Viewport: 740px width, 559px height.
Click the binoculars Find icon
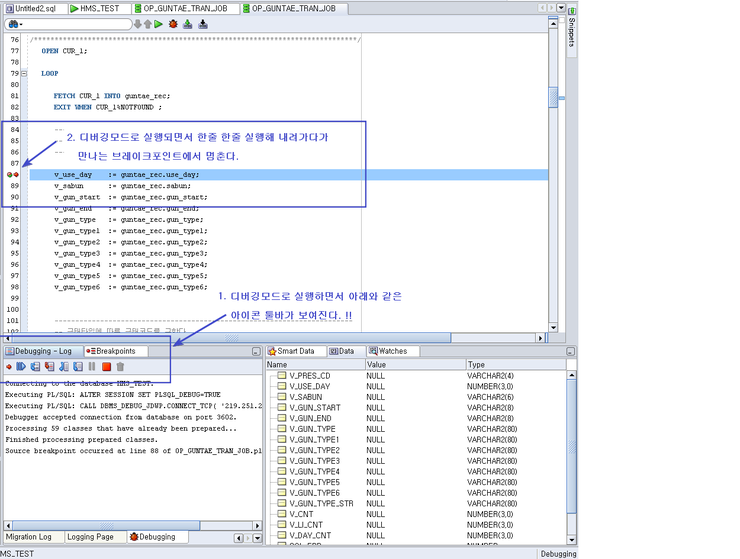[x=12, y=24]
